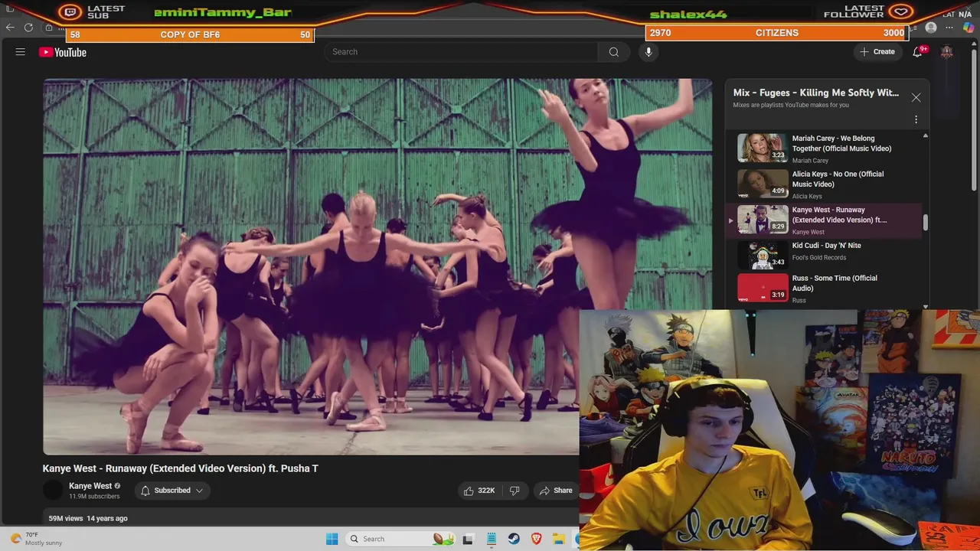Screen dimensions: 980x551
Task: Close the Mix playlist panel
Action: pos(916,97)
